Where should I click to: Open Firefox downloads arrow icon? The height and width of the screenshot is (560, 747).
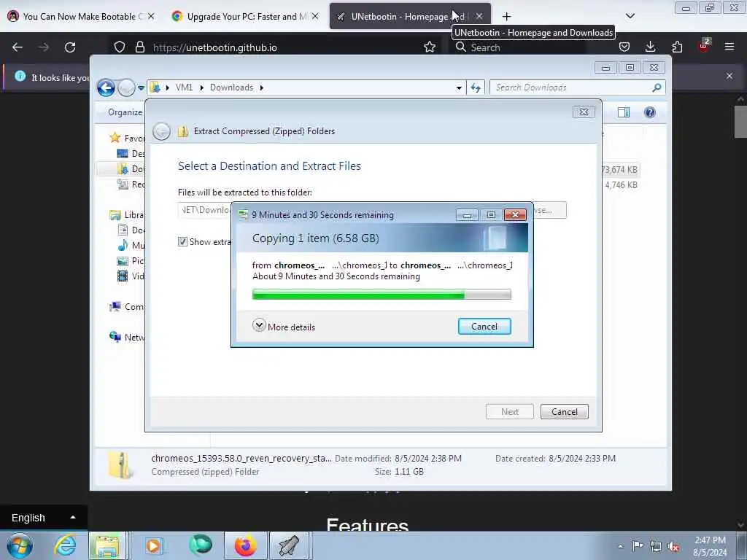pyautogui.click(x=650, y=47)
